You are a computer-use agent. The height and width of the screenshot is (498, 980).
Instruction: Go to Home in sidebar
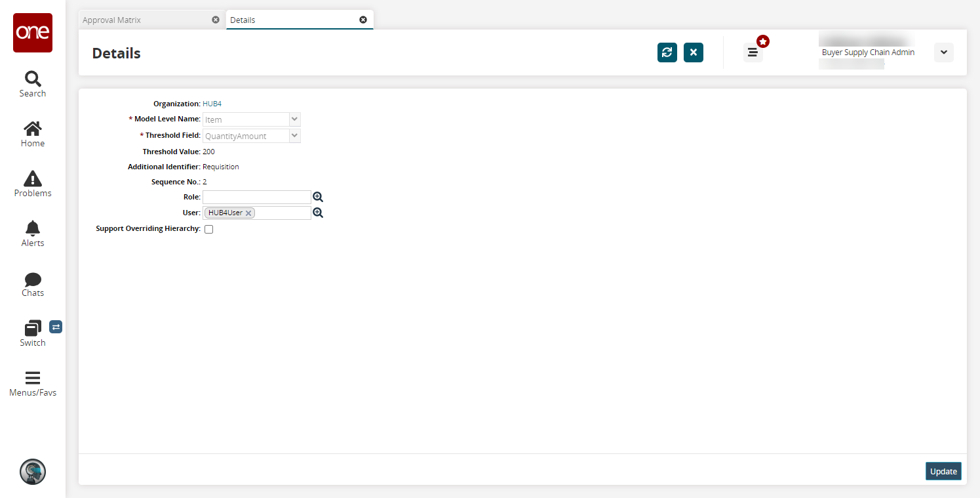click(33, 134)
